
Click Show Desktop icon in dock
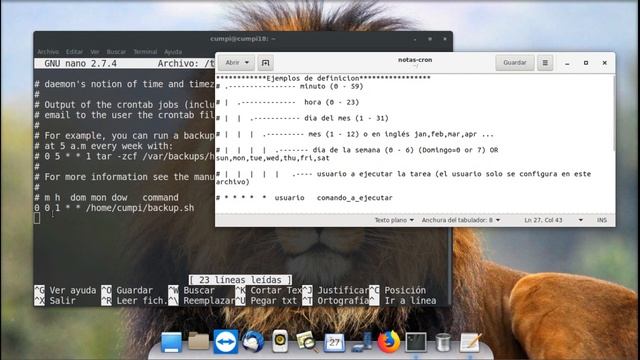pos(171,342)
